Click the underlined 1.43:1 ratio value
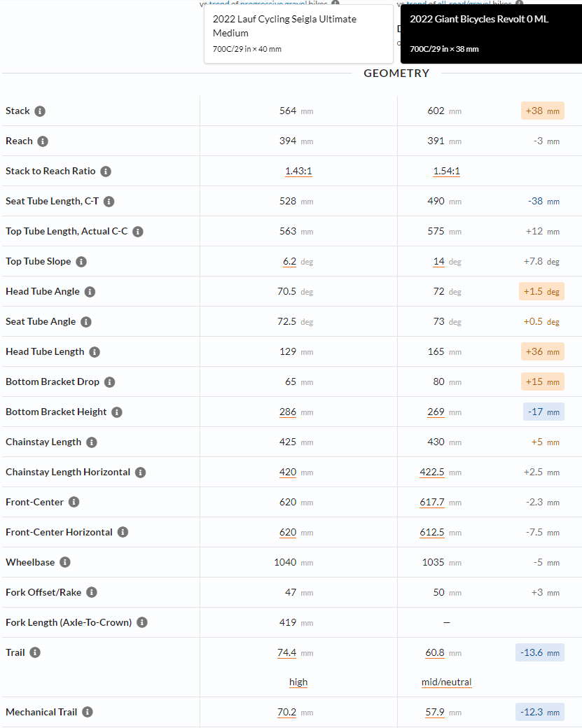Image resolution: width=582 pixels, height=728 pixels. click(298, 171)
